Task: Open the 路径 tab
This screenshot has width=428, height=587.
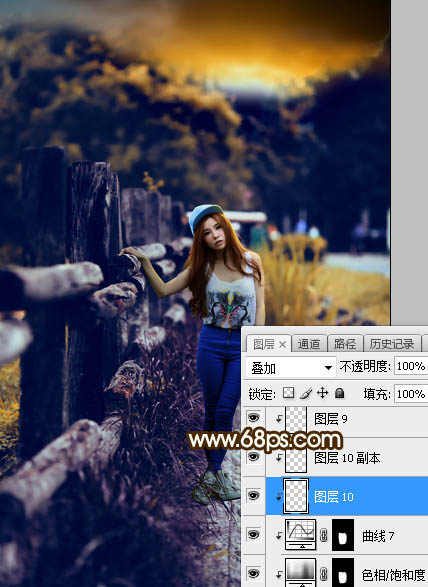Action: point(344,344)
